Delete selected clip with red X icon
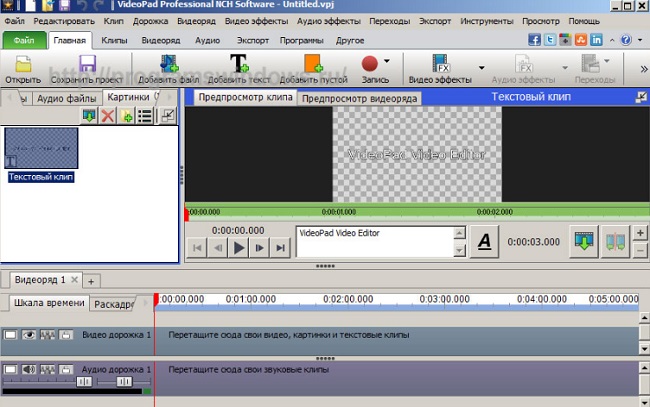 [107, 117]
